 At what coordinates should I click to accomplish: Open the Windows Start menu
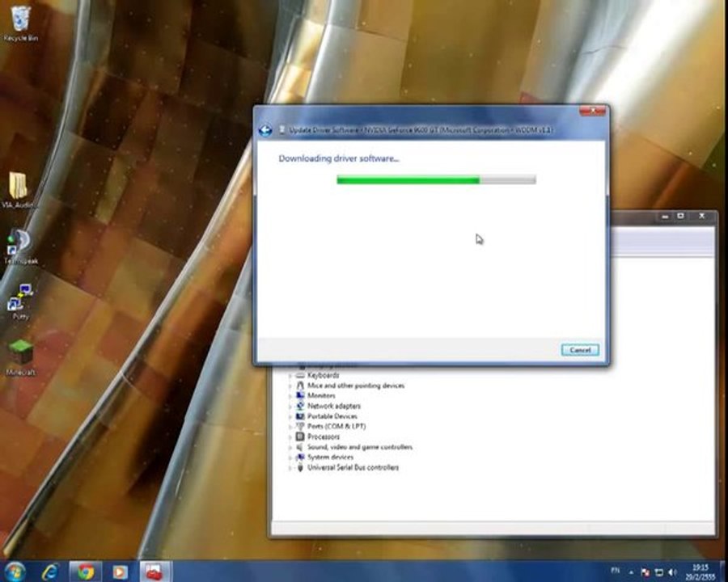15,571
